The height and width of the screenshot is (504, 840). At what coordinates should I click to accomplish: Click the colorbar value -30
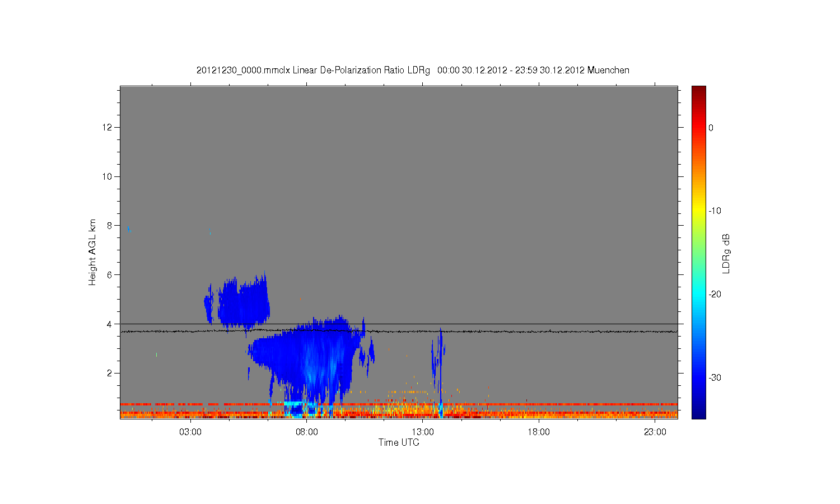715,378
